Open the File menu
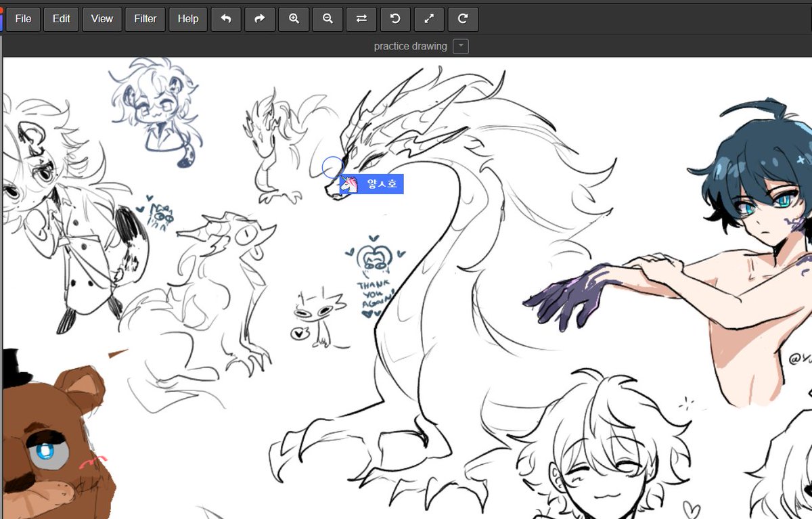This screenshot has height=519, width=812. (23, 19)
